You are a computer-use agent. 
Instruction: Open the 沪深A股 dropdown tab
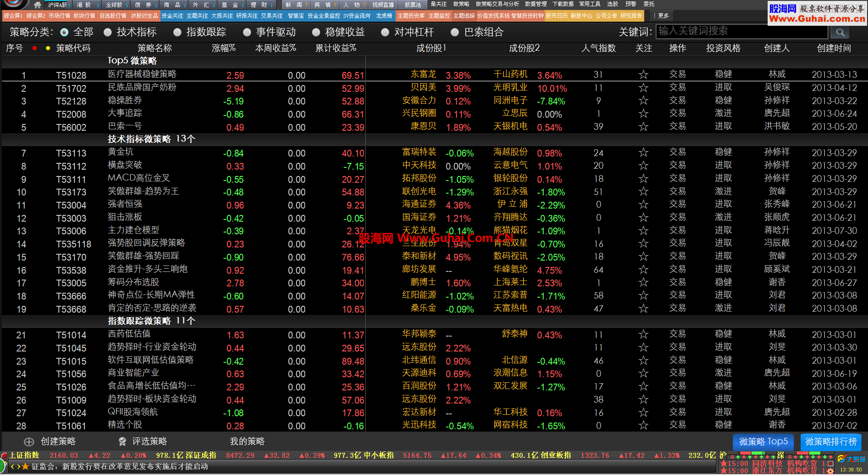[58, 5]
